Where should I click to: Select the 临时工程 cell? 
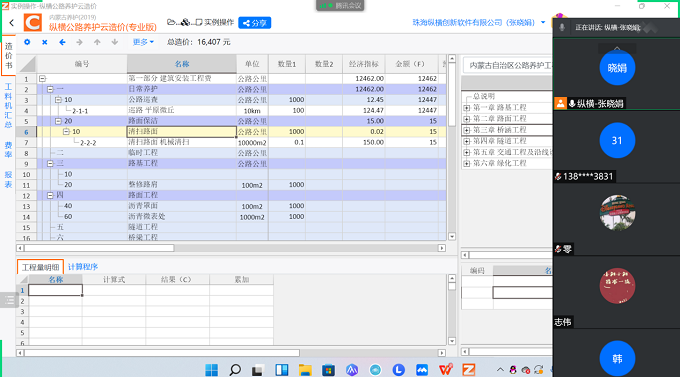182,153
